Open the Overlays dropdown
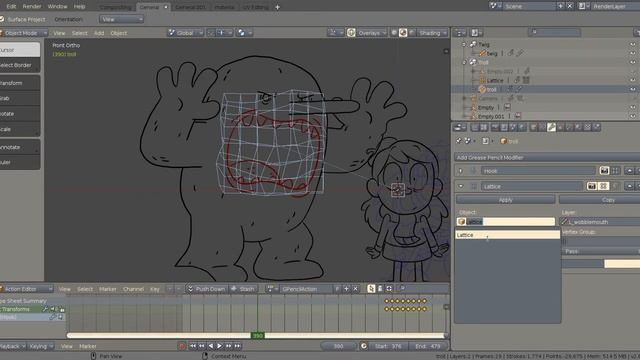This screenshot has height=360, width=640. 371,33
